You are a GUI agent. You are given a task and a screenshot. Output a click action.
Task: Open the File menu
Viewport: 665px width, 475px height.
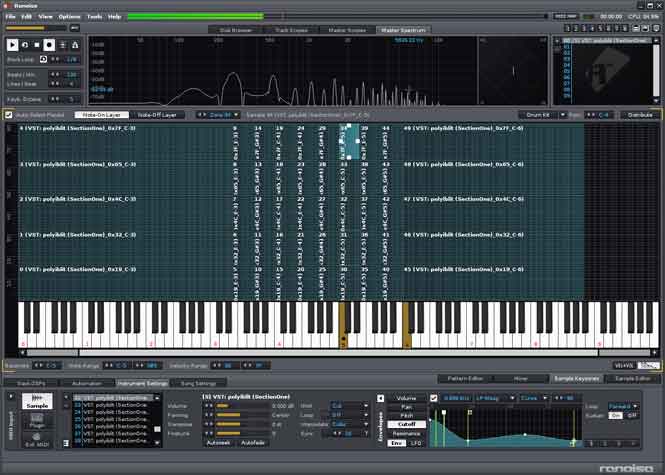click(11, 17)
